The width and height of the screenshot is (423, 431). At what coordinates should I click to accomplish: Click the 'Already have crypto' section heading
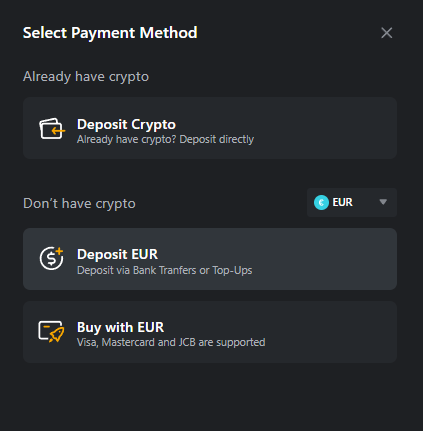coord(86,77)
